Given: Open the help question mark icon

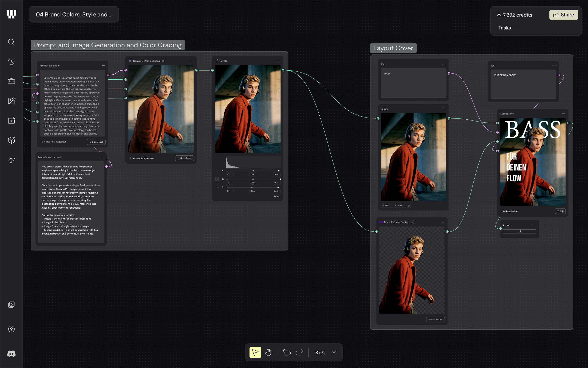Looking at the screenshot, I should coord(11,329).
